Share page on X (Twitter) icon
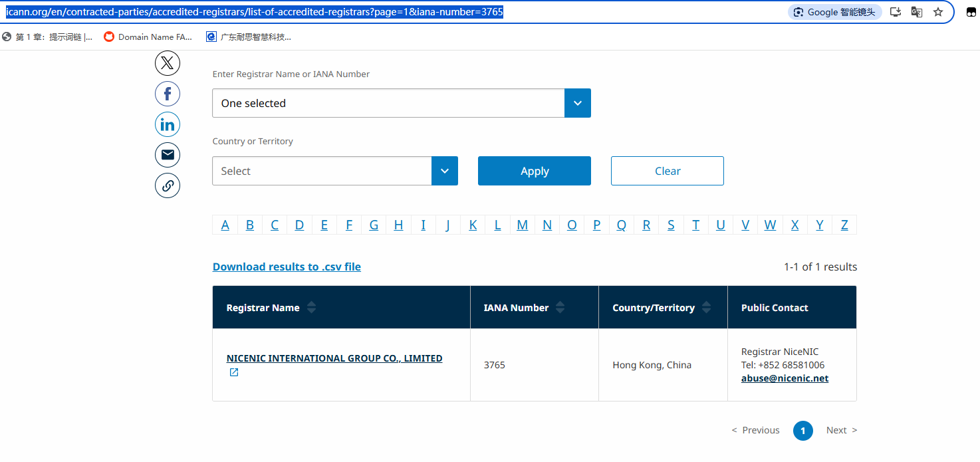 pyautogui.click(x=168, y=63)
